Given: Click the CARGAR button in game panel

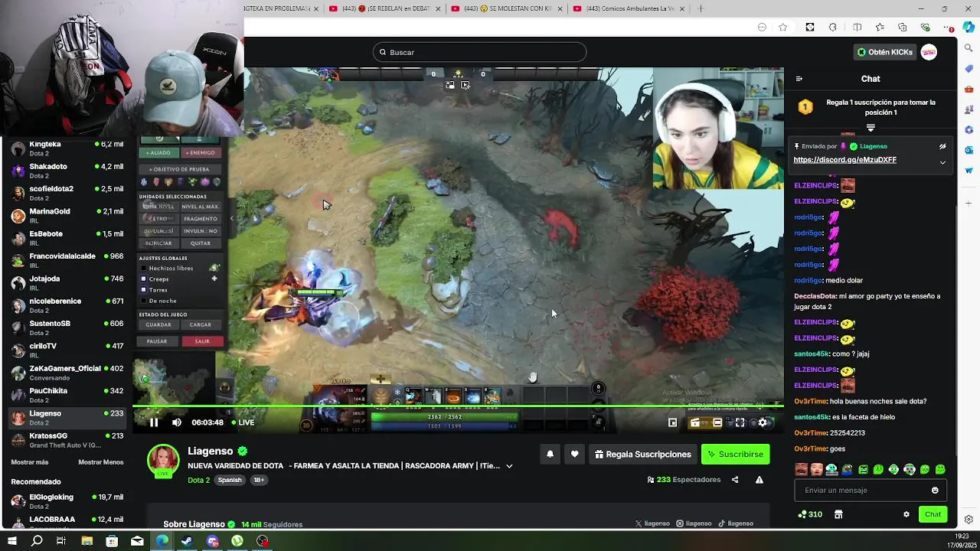Looking at the screenshot, I should tap(201, 324).
